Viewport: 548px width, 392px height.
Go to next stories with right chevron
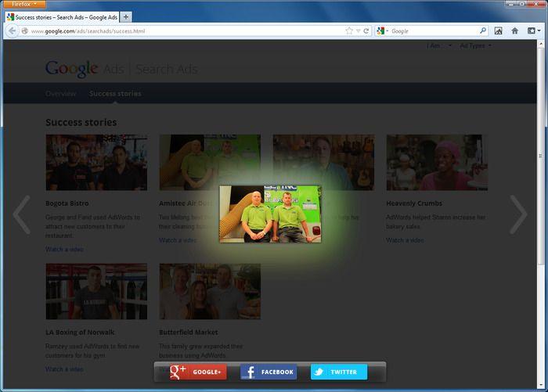[x=518, y=214]
